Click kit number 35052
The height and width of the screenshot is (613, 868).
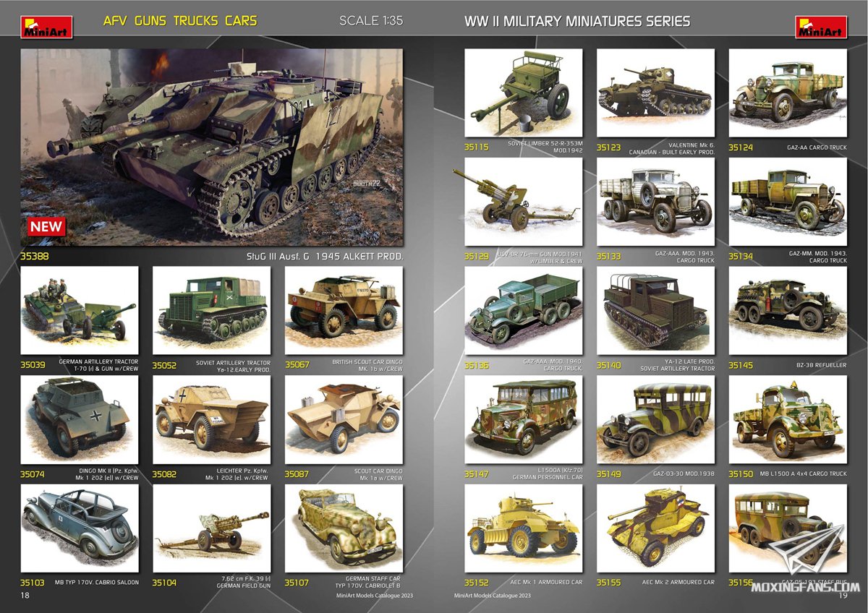165,365
